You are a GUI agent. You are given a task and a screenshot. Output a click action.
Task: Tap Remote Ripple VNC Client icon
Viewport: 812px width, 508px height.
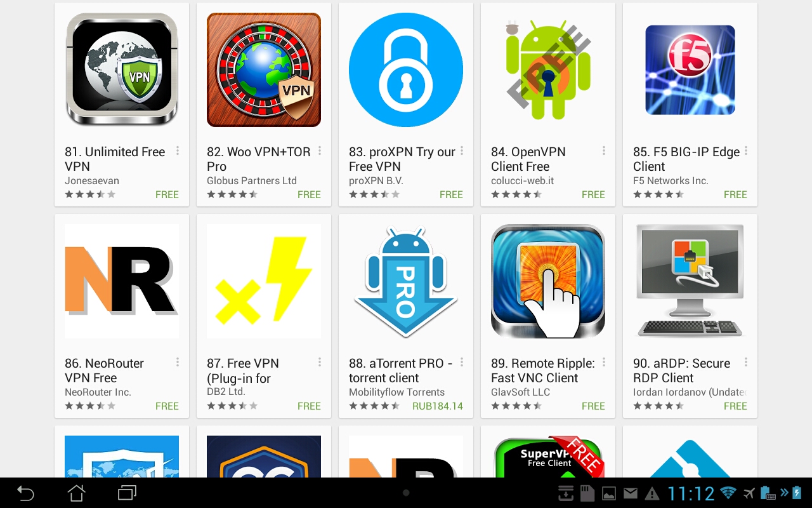548,281
